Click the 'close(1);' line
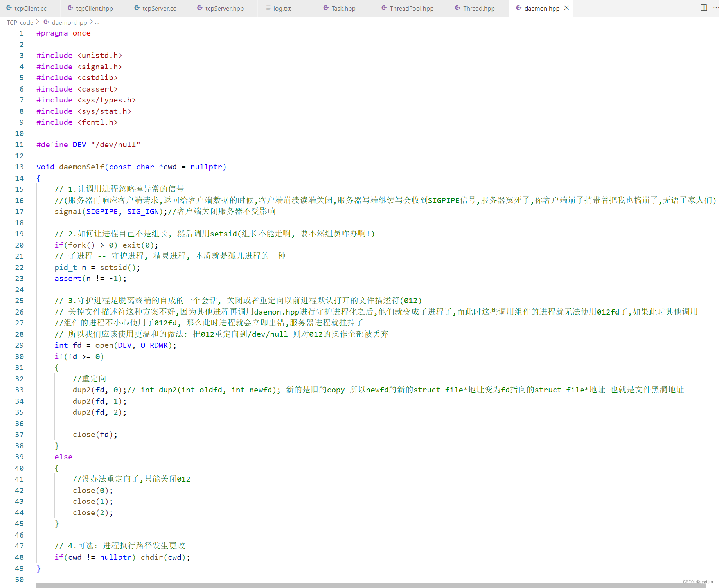Image resolution: width=719 pixels, height=588 pixels. click(93, 502)
